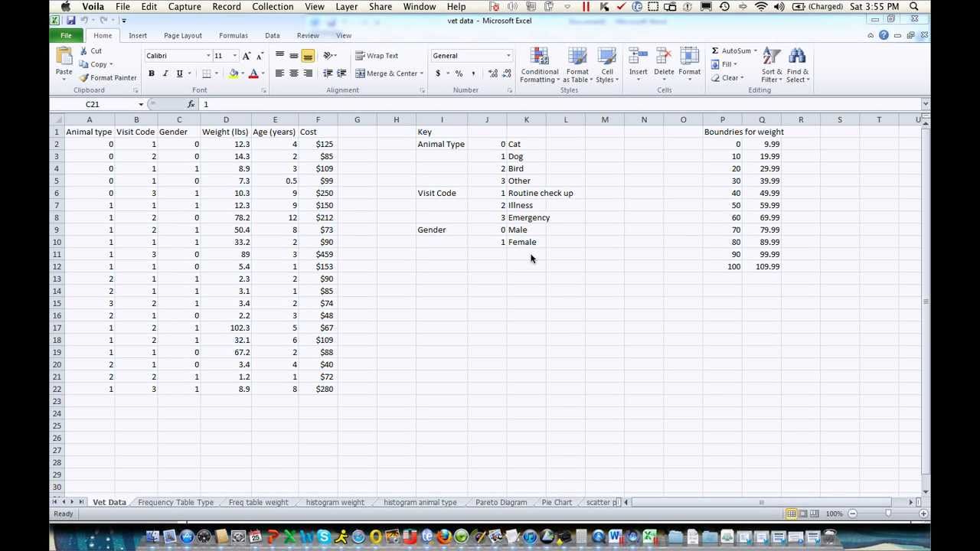This screenshot has width=980, height=551.
Task: Expand the Merge & Center dropdown arrow
Action: tap(421, 74)
